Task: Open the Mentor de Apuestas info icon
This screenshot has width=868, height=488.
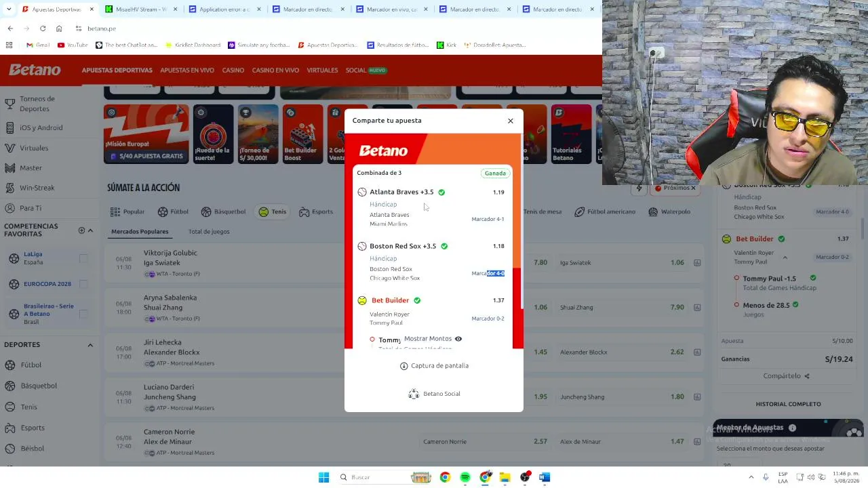Action: pyautogui.click(x=792, y=428)
